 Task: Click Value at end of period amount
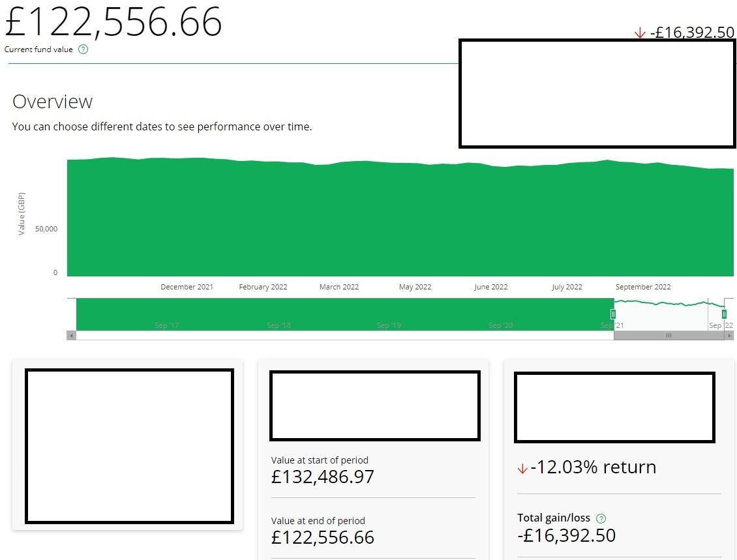[x=323, y=538]
